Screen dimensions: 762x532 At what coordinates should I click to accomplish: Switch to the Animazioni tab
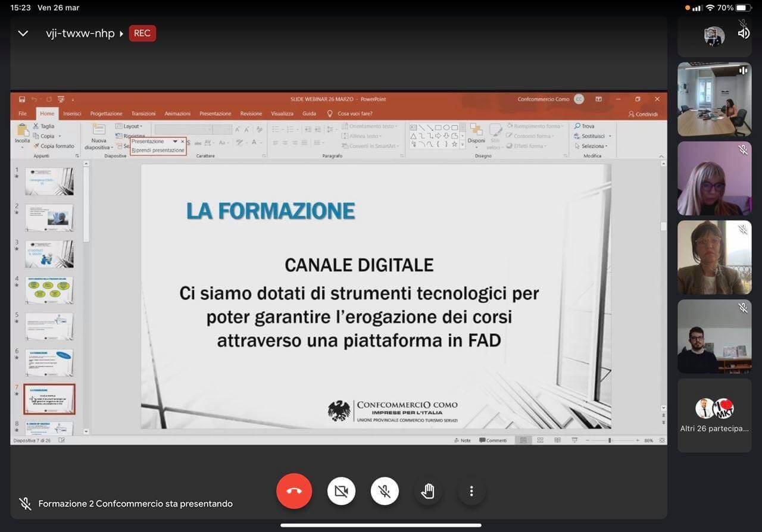click(x=177, y=114)
